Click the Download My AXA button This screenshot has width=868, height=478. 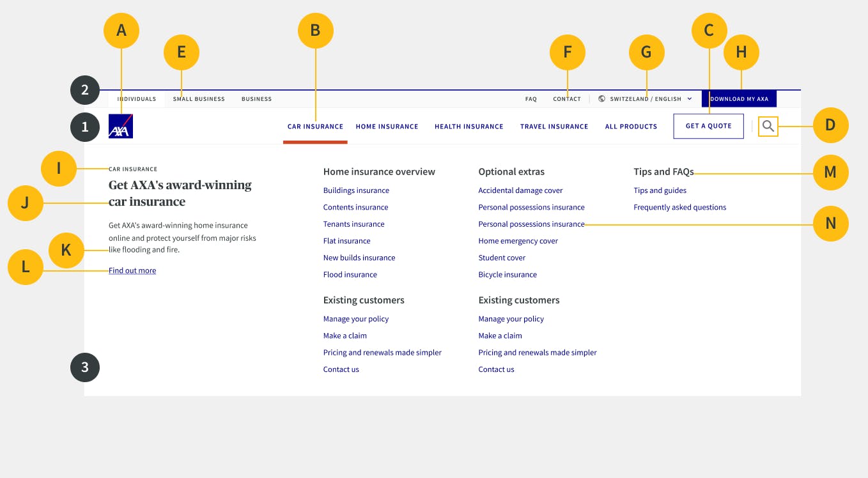[x=739, y=99]
